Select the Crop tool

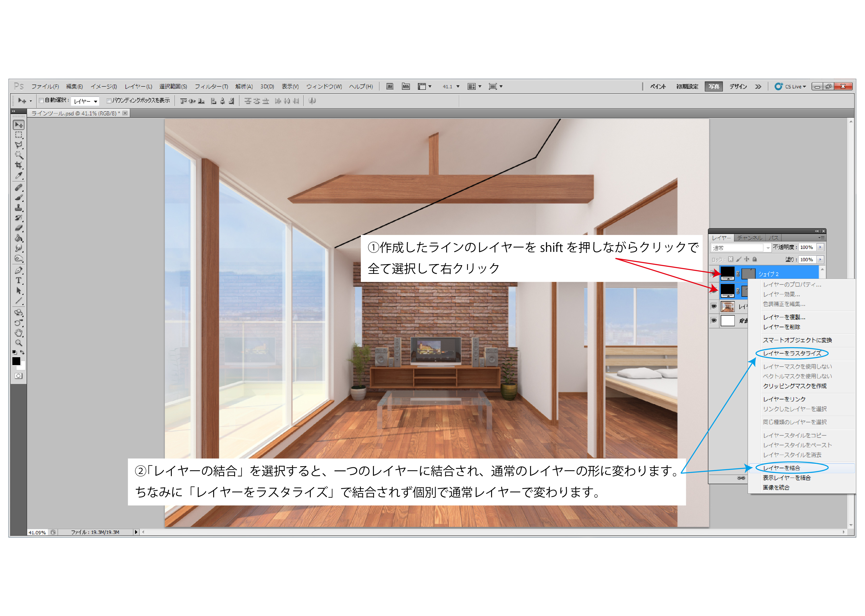coord(18,165)
